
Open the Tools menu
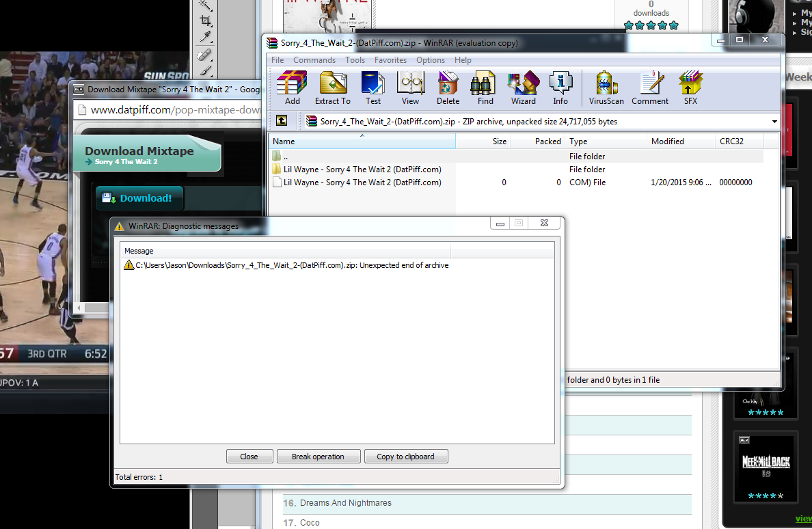[355, 60]
